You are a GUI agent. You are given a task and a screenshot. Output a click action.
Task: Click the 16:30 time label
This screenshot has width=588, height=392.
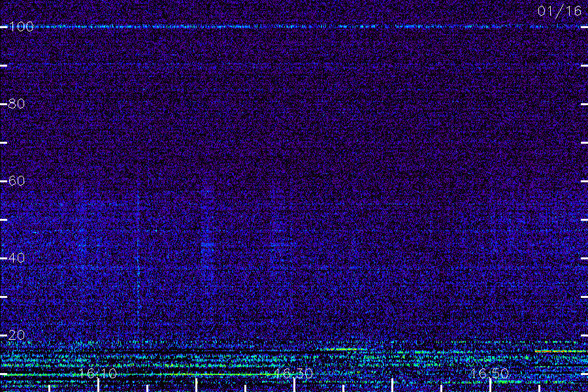point(293,373)
